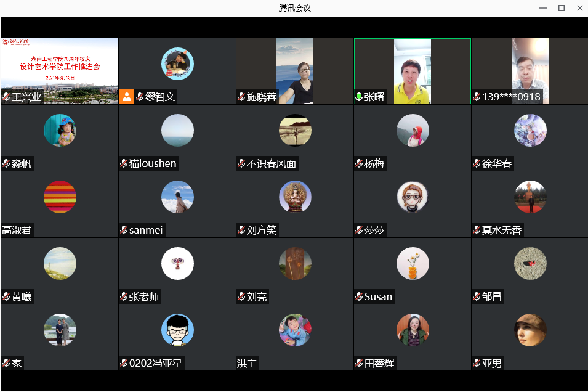The width and height of the screenshot is (588, 392).
Task: Click the muted microphone icon beside 王兴业
Action: point(6,97)
